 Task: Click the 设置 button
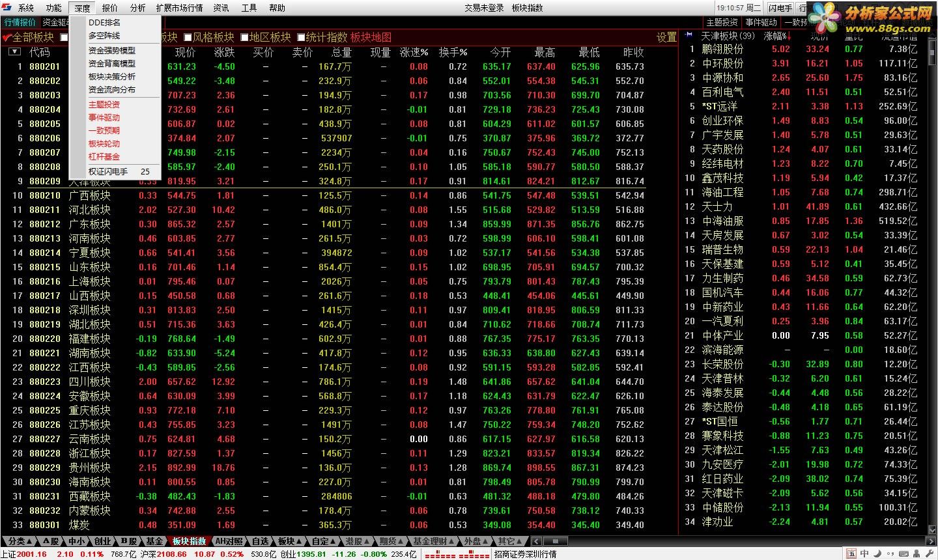[666, 37]
